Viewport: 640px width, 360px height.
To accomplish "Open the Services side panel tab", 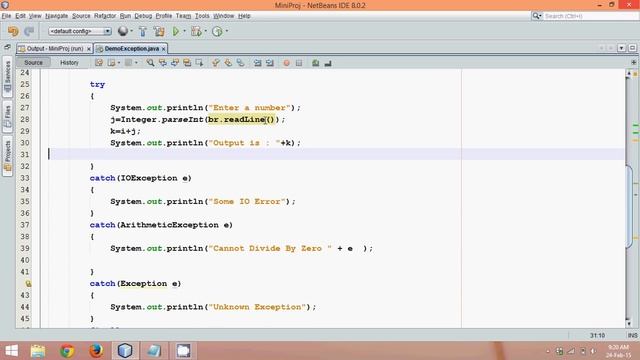I will coord(7,76).
